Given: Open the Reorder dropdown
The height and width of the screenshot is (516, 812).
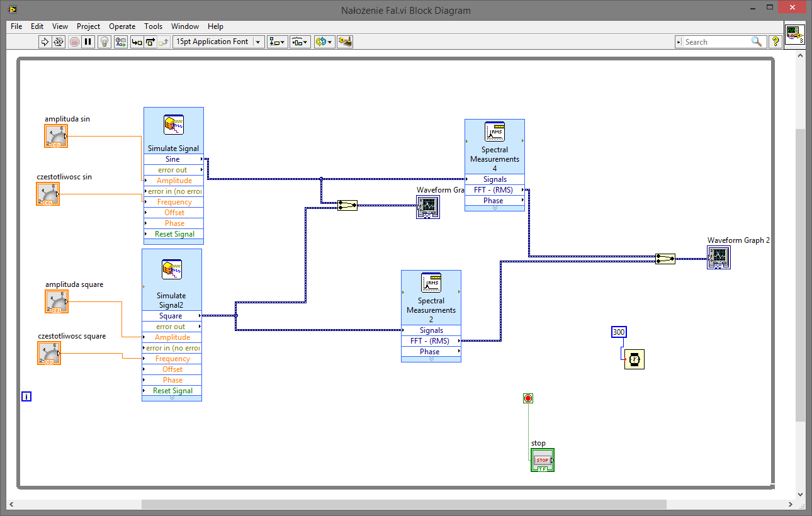Looking at the screenshot, I should click(x=324, y=42).
